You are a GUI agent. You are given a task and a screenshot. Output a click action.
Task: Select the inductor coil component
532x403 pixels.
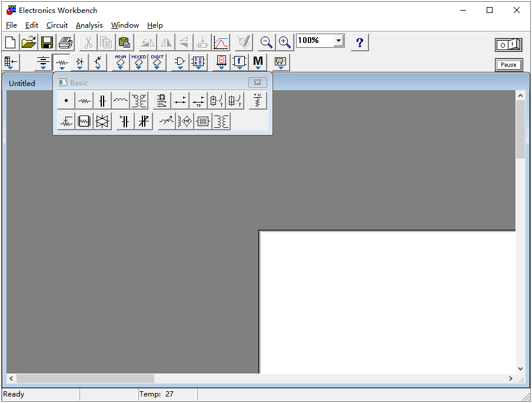(121, 101)
